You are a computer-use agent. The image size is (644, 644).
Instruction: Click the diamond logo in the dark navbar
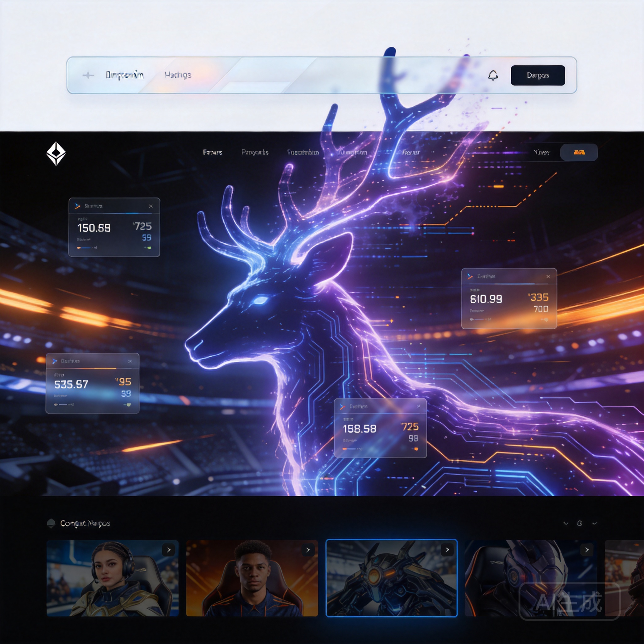pyautogui.click(x=56, y=153)
